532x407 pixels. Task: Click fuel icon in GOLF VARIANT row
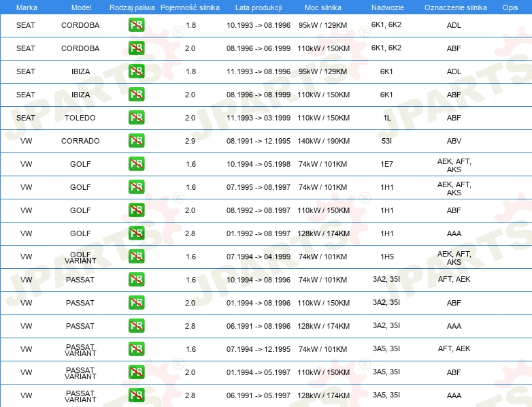point(136,257)
